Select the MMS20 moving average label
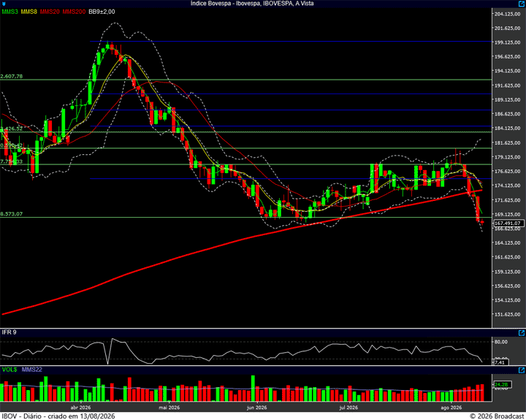The width and height of the screenshot is (526, 420). point(50,12)
